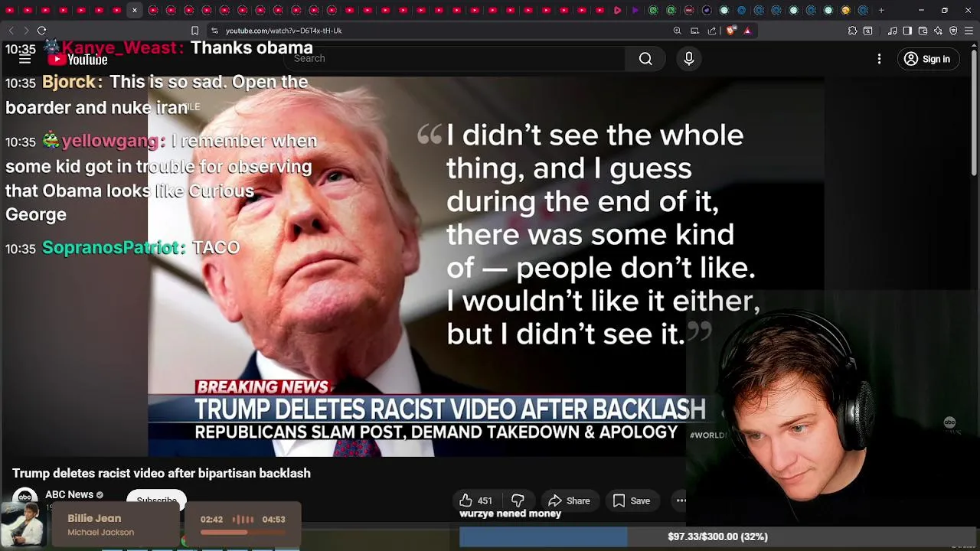Screen dimensions: 980x551
Task: Open the VPN shield icon in toolbar
Action: click(x=953, y=31)
